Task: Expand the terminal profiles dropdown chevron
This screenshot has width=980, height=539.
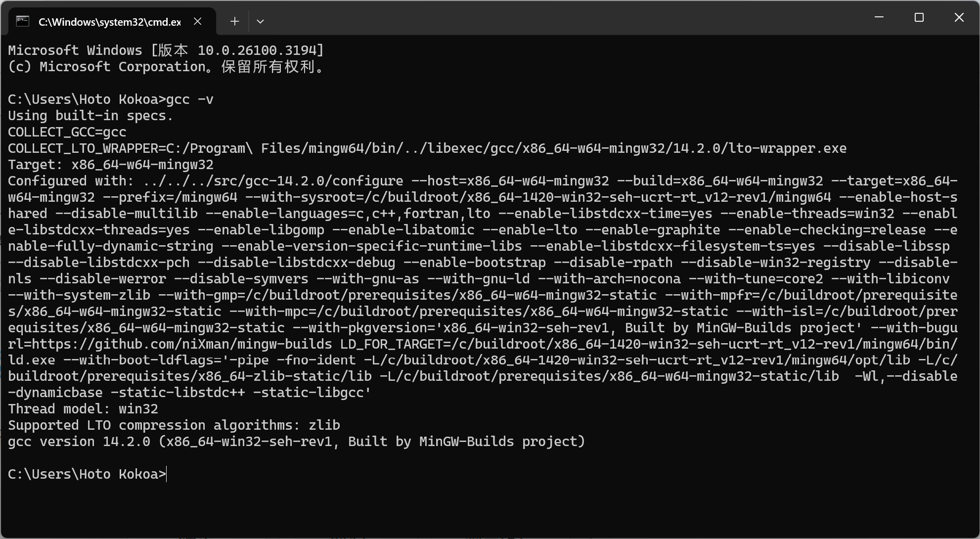Action: click(260, 21)
